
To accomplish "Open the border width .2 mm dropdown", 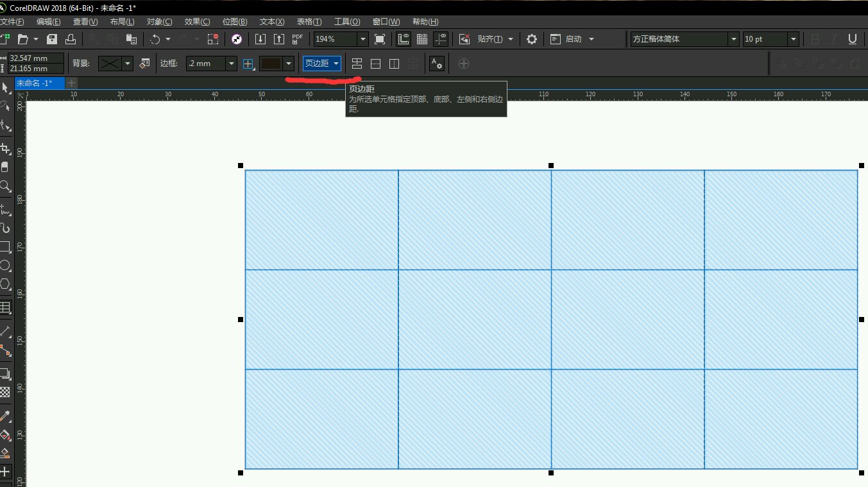I will pos(232,64).
